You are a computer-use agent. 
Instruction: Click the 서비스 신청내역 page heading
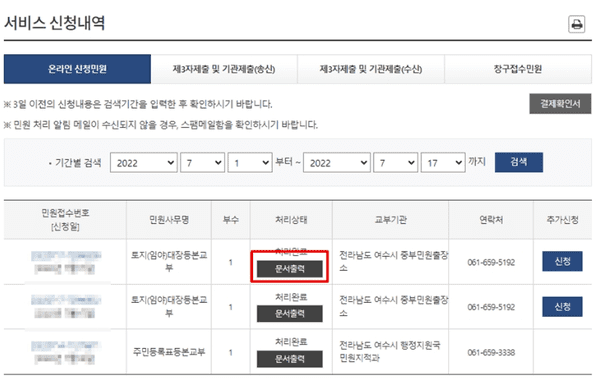click(x=54, y=23)
